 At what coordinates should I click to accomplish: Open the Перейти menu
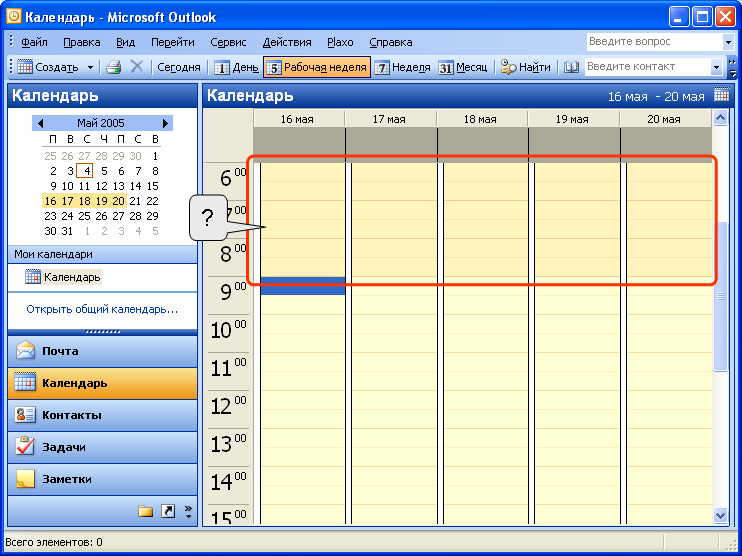click(173, 42)
